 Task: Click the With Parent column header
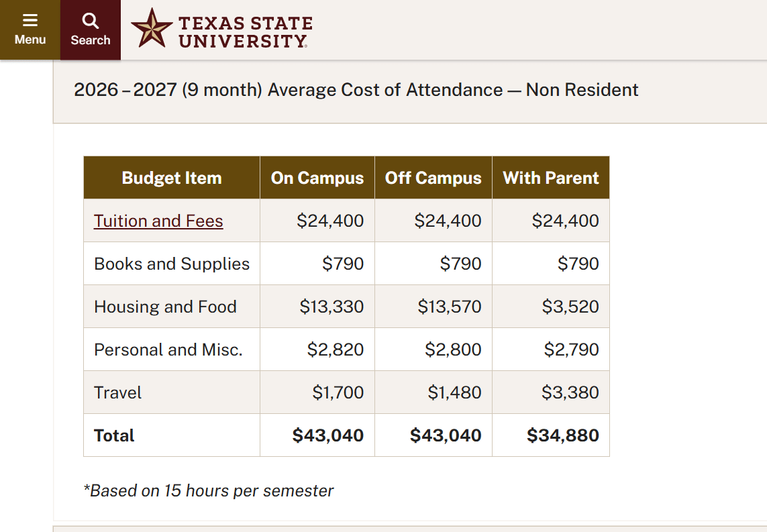(550, 177)
